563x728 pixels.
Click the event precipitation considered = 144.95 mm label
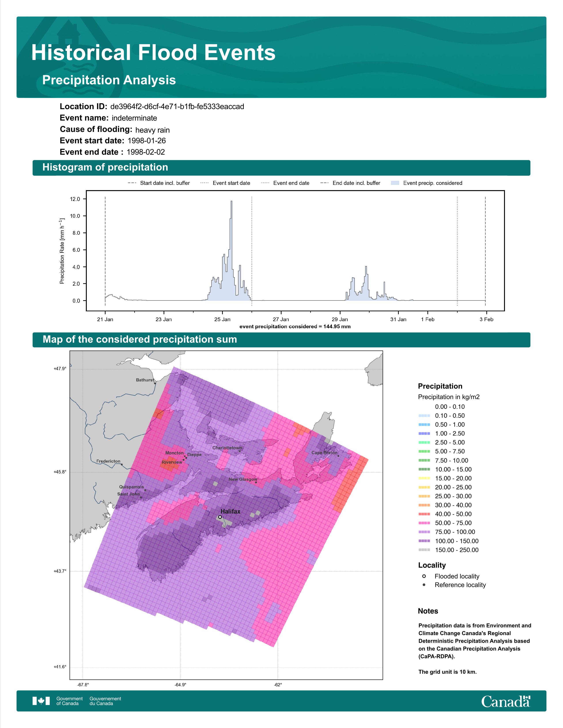[x=295, y=326]
